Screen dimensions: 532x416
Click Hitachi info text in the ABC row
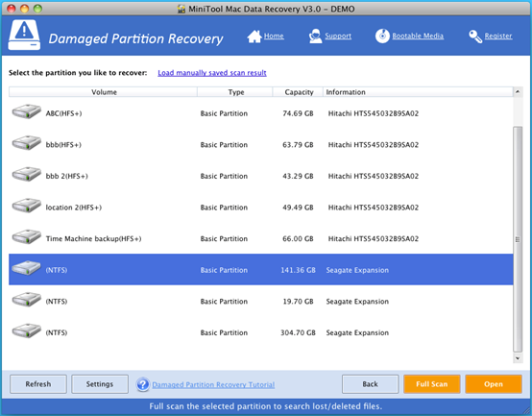click(374, 113)
